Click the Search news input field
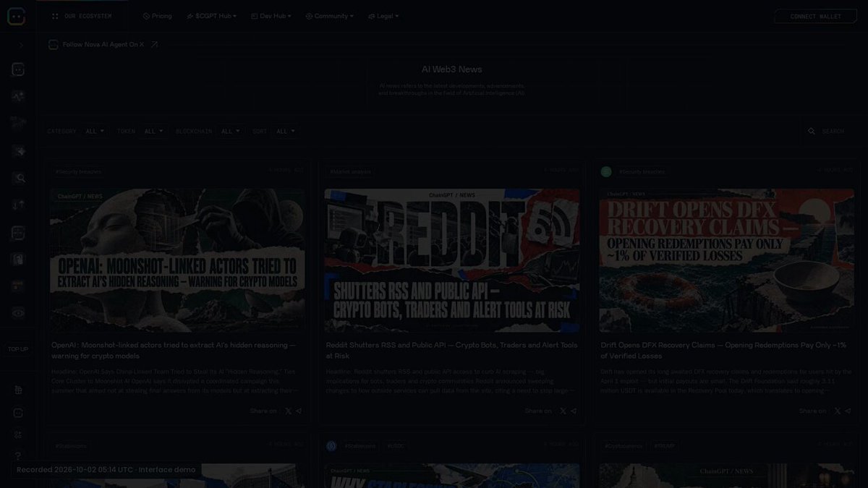Image resolution: width=868 pixels, height=488 pixels. (832, 132)
